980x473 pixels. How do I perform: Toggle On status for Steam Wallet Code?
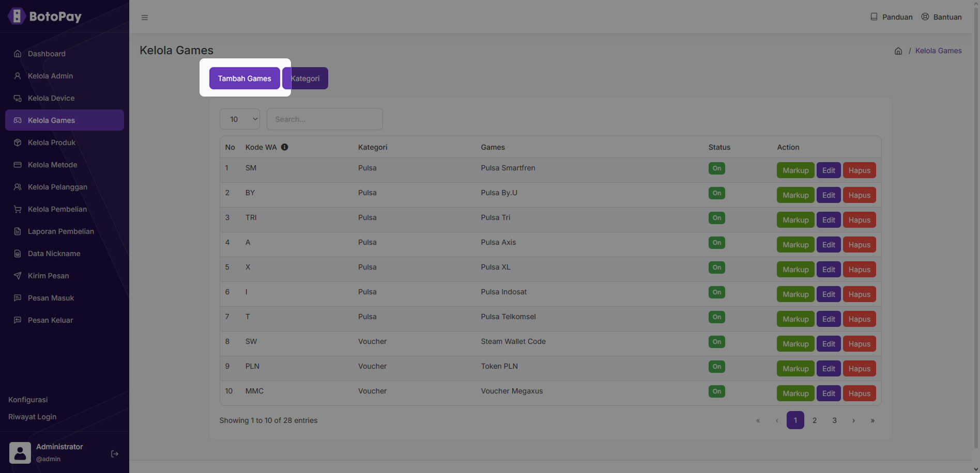(x=717, y=342)
